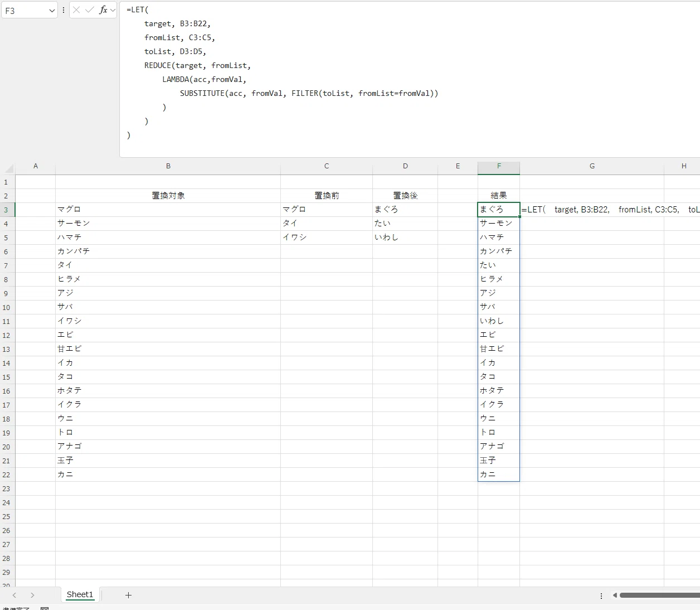Select cell B20 アナゴ

point(168,447)
